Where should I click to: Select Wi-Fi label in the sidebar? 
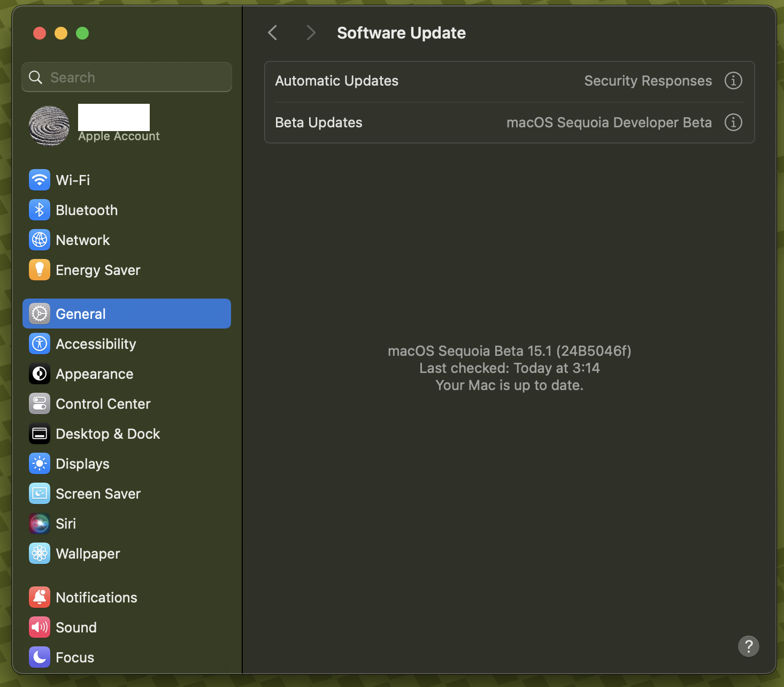pyautogui.click(x=73, y=180)
